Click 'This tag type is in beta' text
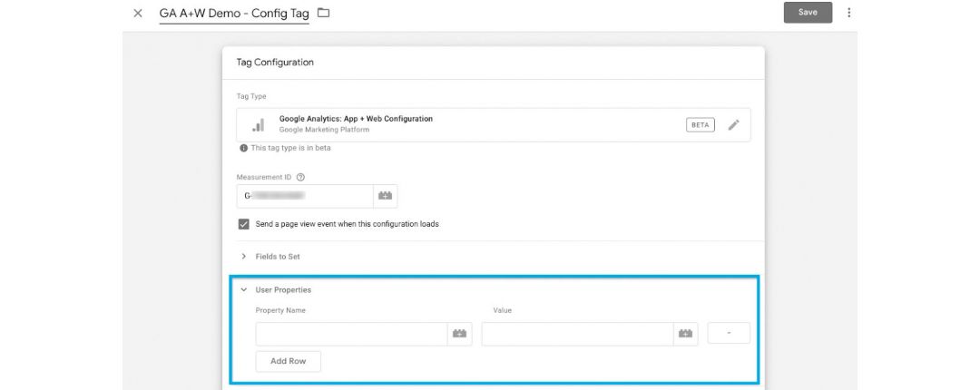The width and height of the screenshot is (980, 390). click(290, 148)
